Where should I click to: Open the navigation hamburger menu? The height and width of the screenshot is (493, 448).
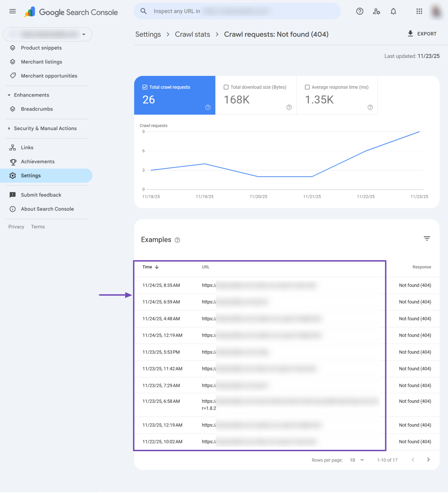[12, 11]
